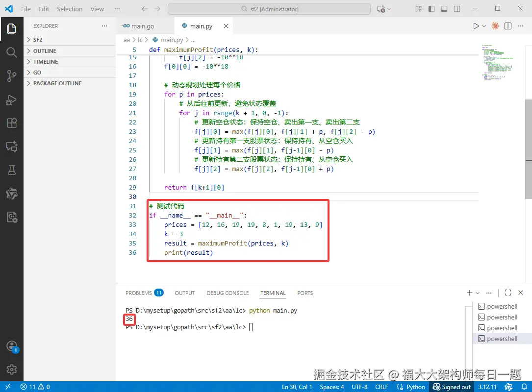Open the chat sessions activity bar icon
This screenshot has height=392, width=532.
12,147
